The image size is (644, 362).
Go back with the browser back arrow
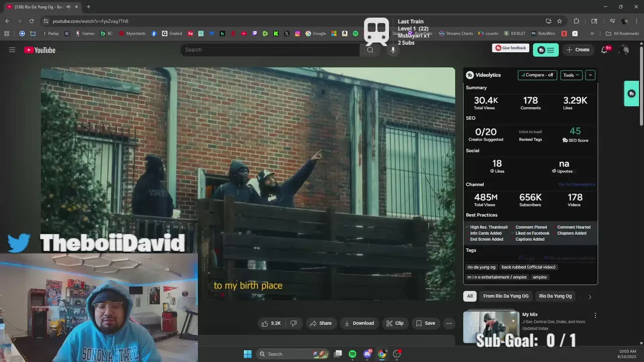point(7,21)
